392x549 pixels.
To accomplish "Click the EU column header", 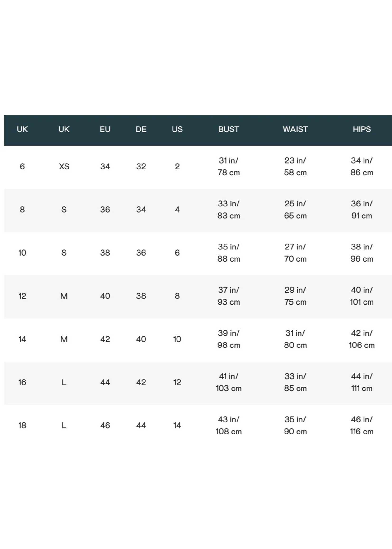I will pos(105,129).
